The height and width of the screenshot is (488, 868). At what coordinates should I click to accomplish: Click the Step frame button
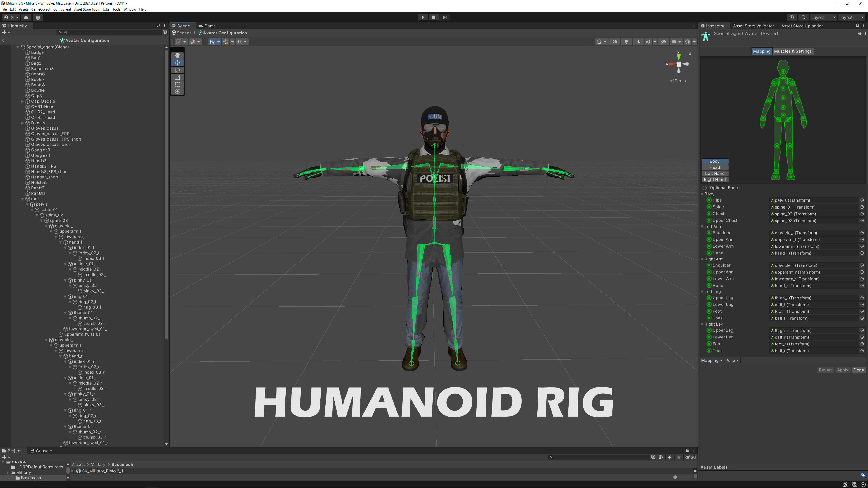tap(445, 18)
